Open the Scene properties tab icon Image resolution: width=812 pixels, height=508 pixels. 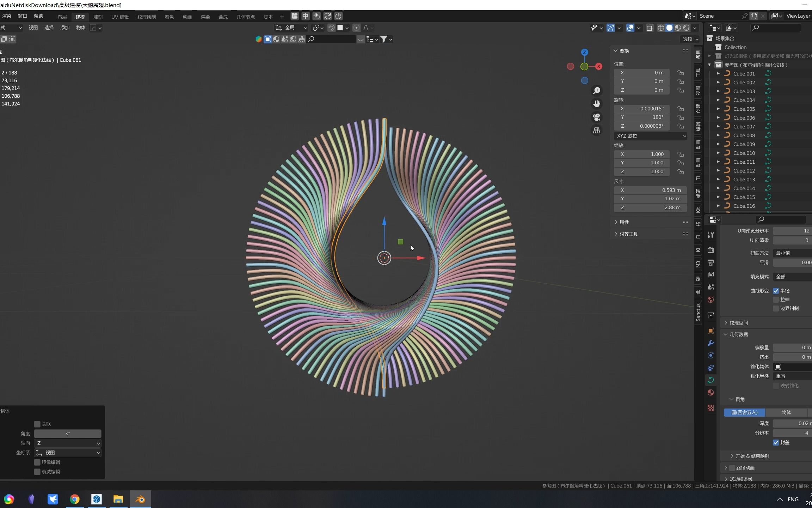point(711,287)
